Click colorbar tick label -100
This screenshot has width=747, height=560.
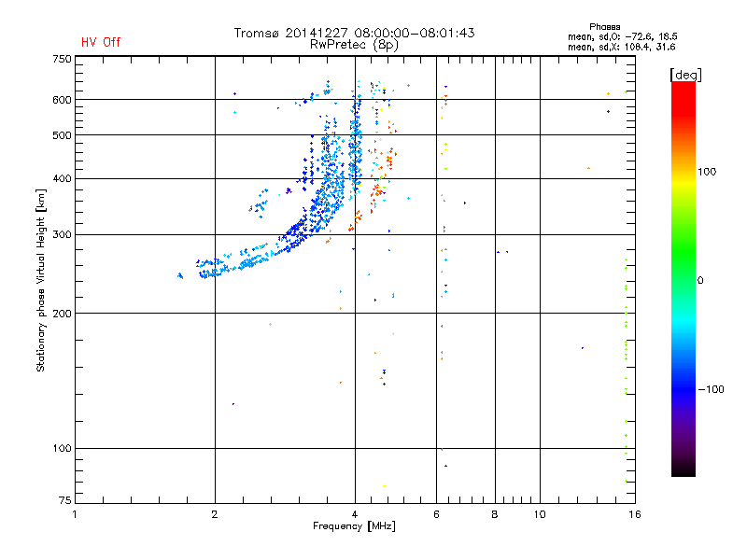(711, 389)
